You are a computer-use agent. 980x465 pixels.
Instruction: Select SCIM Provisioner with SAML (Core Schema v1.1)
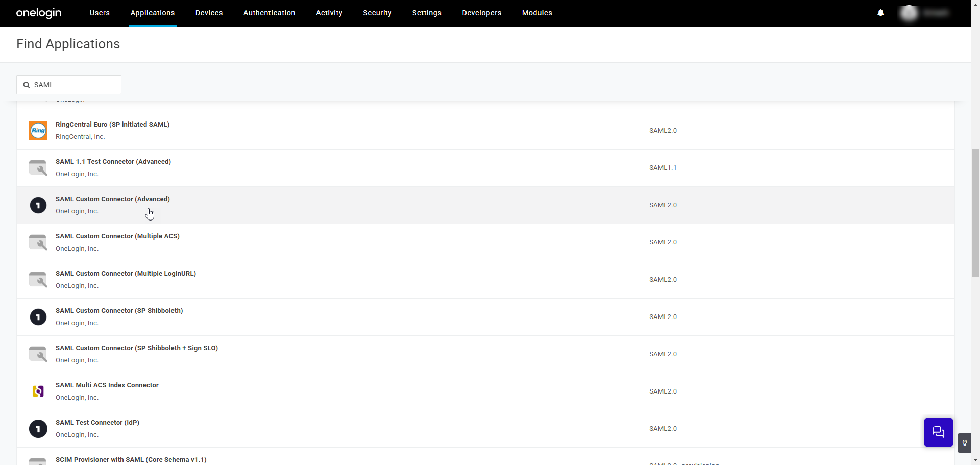click(x=485, y=457)
